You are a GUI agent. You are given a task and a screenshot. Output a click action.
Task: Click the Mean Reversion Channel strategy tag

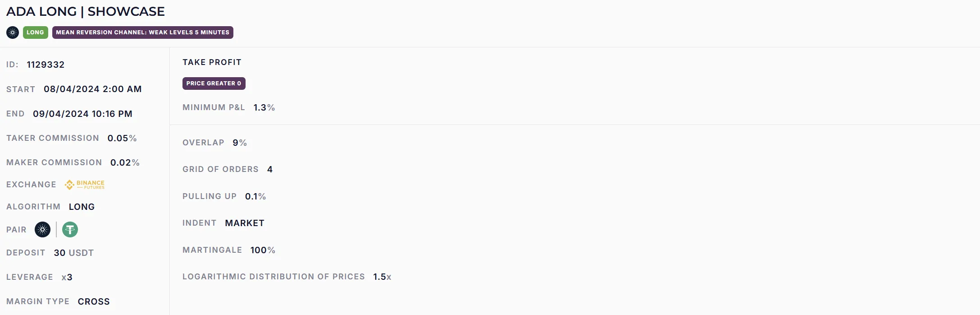pyautogui.click(x=142, y=32)
